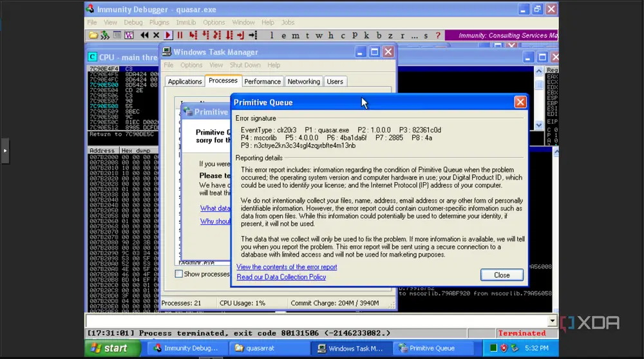
Task: Click the Run program play icon
Action: coord(167,35)
